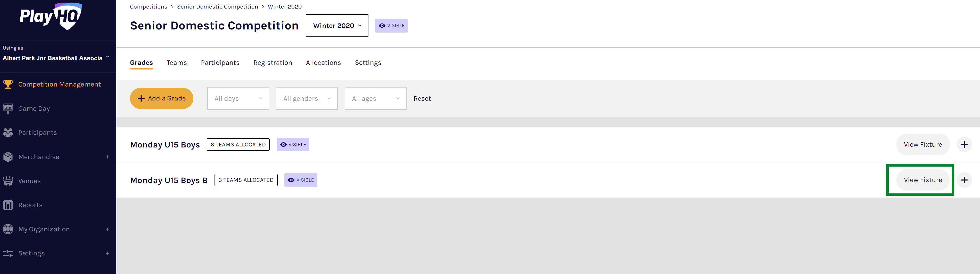Click the My Organisation globe icon
Image resolution: width=980 pixels, height=274 pixels.
(8, 229)
